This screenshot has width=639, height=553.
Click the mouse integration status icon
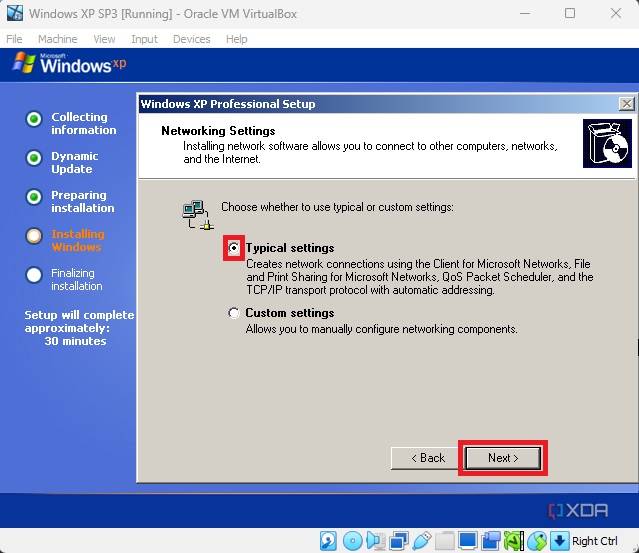point(537,541)
